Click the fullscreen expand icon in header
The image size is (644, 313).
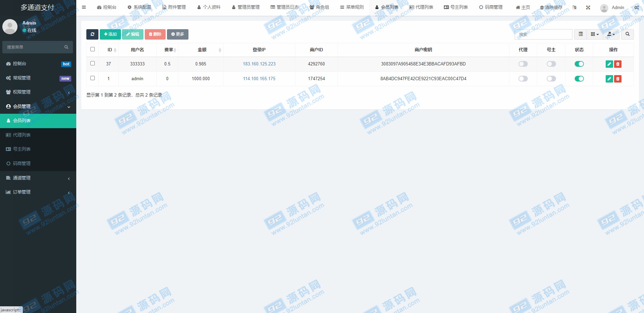coord(588,7)
